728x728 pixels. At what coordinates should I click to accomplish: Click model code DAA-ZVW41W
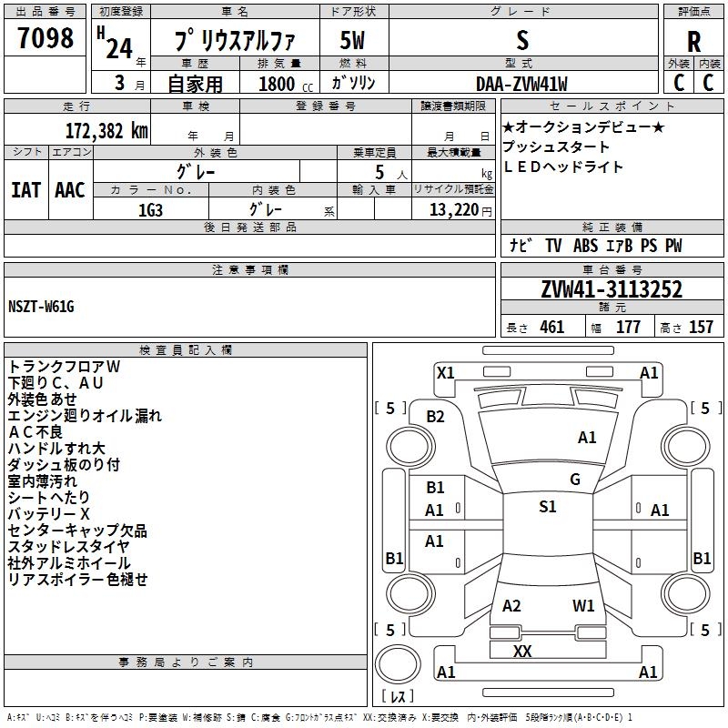[521, 84]
